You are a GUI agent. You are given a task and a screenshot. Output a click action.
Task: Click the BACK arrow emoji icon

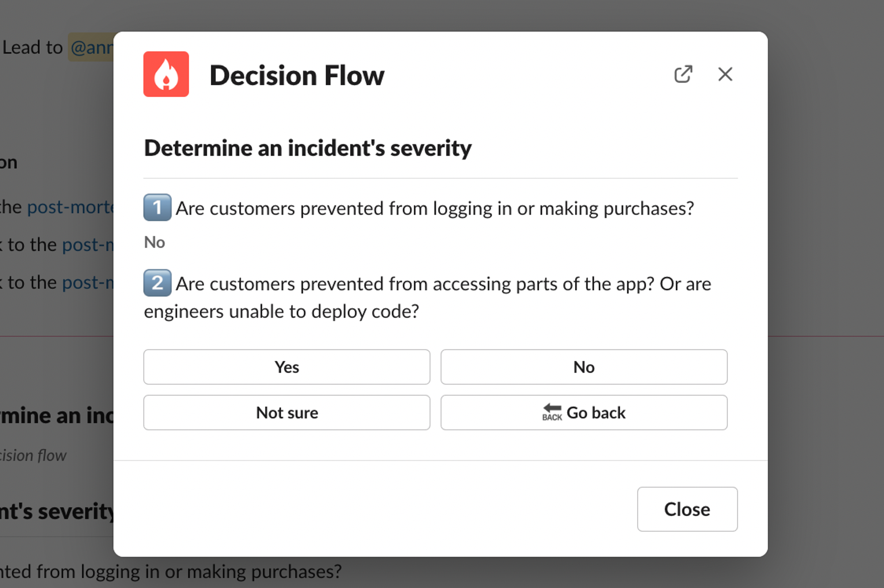pyautogui.click(x=552, y=412)
